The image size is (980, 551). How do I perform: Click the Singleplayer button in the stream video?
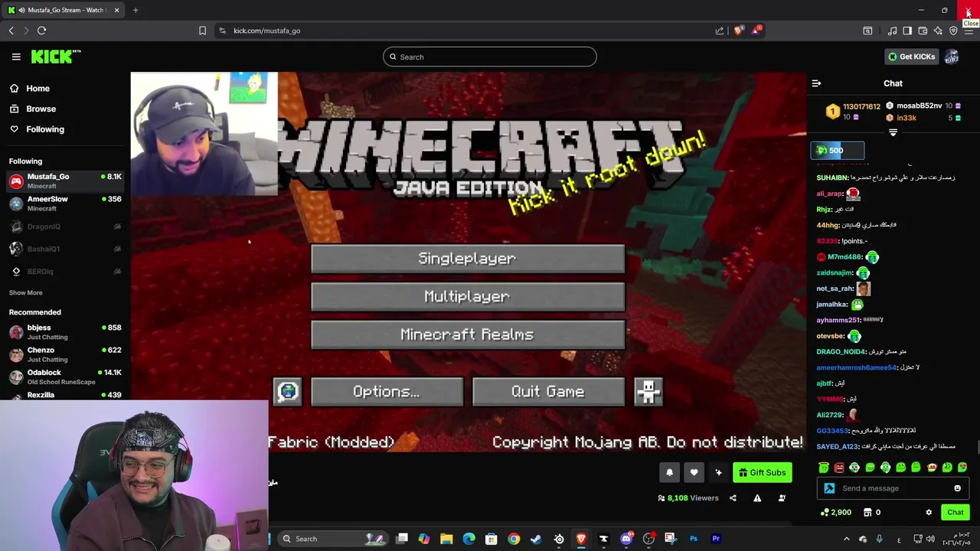click(x=467, y=259)
